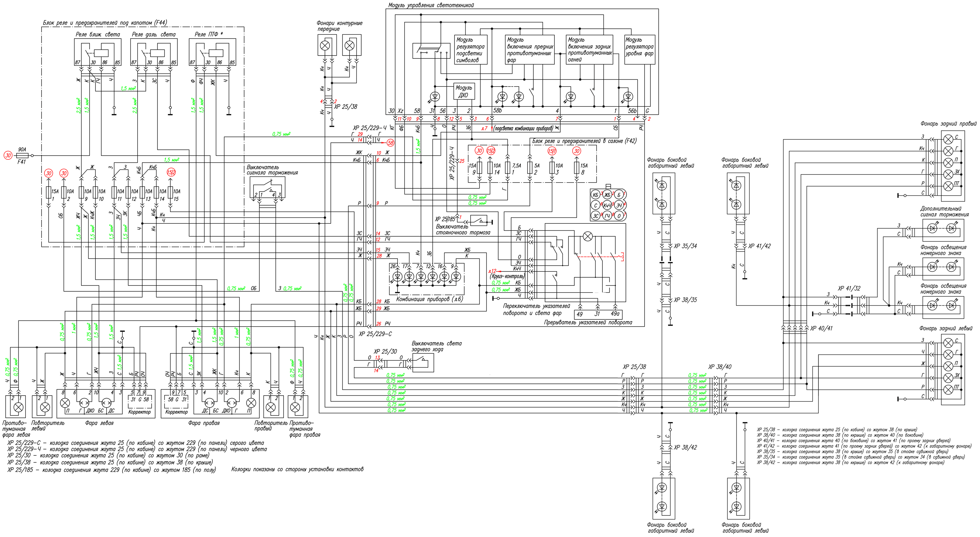Click the reverse light switch symbol box
980x537 pixels.
[423, 363]
